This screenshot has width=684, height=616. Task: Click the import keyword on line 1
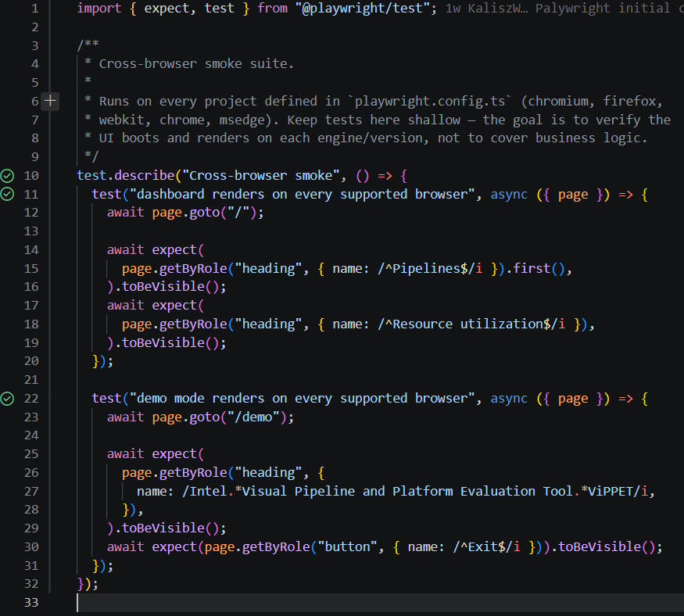tap(99, 9)
